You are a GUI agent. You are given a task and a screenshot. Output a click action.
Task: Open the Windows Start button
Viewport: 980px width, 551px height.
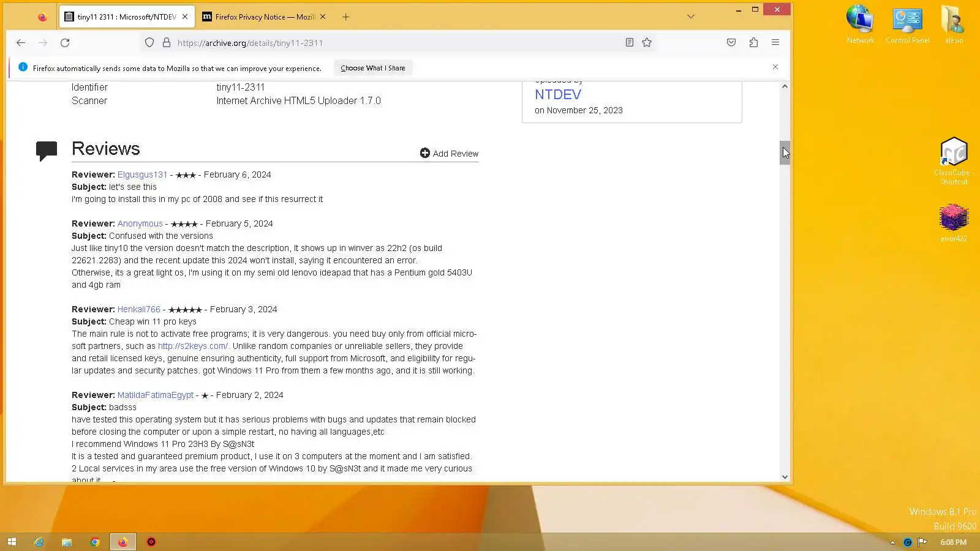pyautogui.click(x=12, y=542)
